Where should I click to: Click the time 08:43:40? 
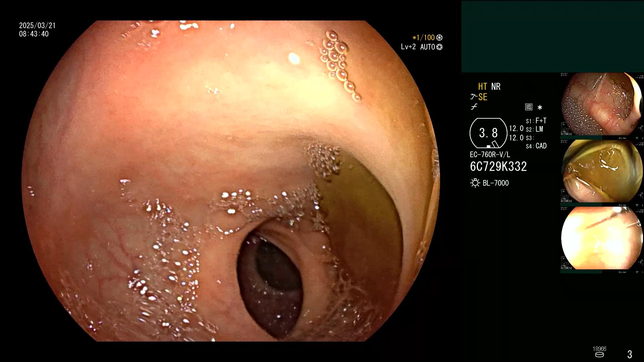pyautogui.click(x=34, y=34)
